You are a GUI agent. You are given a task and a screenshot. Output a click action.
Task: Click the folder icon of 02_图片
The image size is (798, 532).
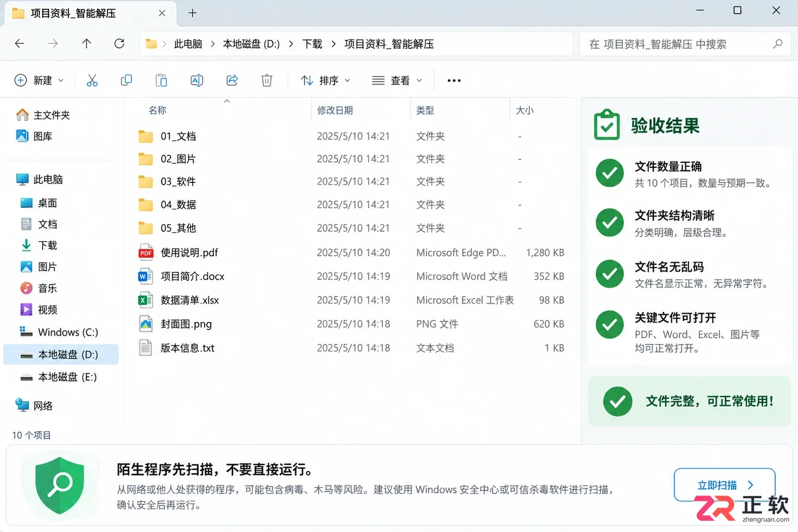tap(146, 159)
